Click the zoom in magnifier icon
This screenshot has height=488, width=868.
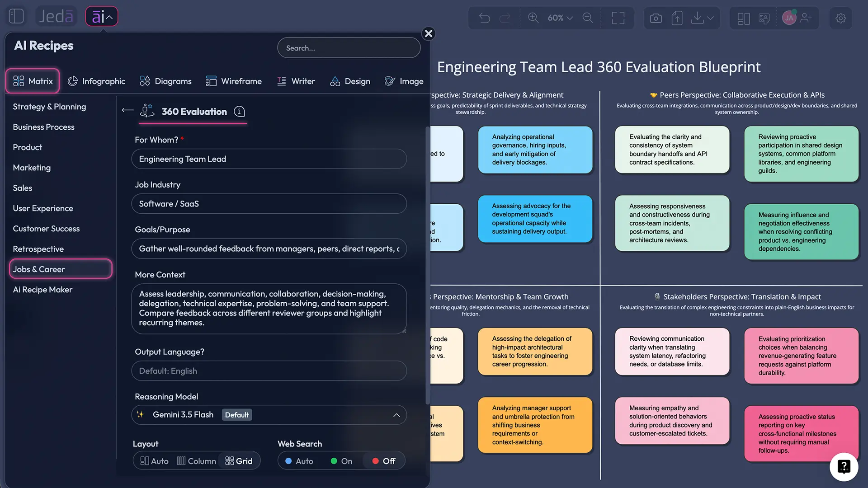533,18
